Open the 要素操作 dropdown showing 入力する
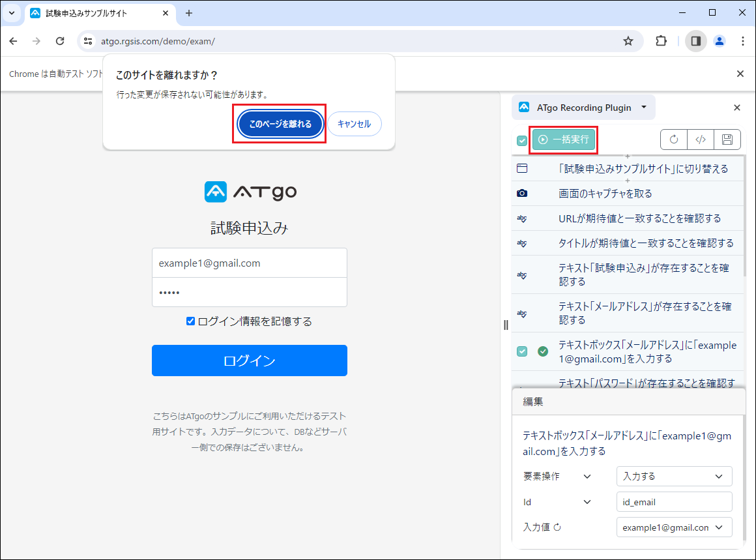The image size is (756, 560). 674,476
